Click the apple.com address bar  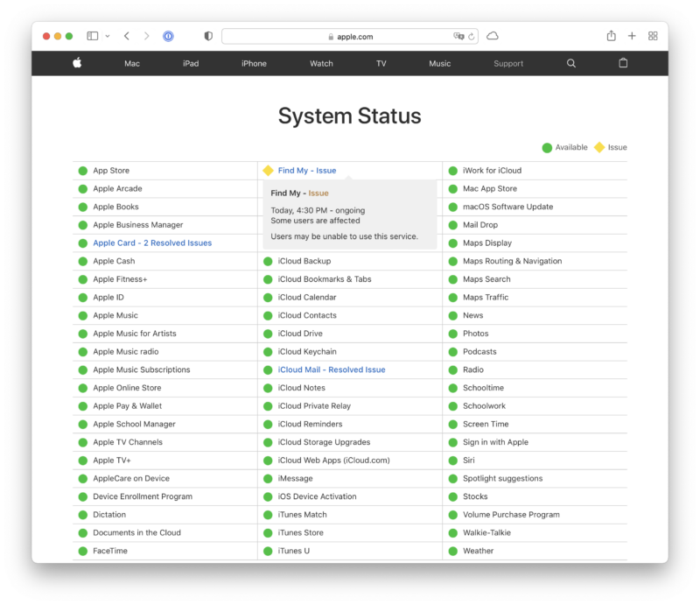tap(350, 37)
